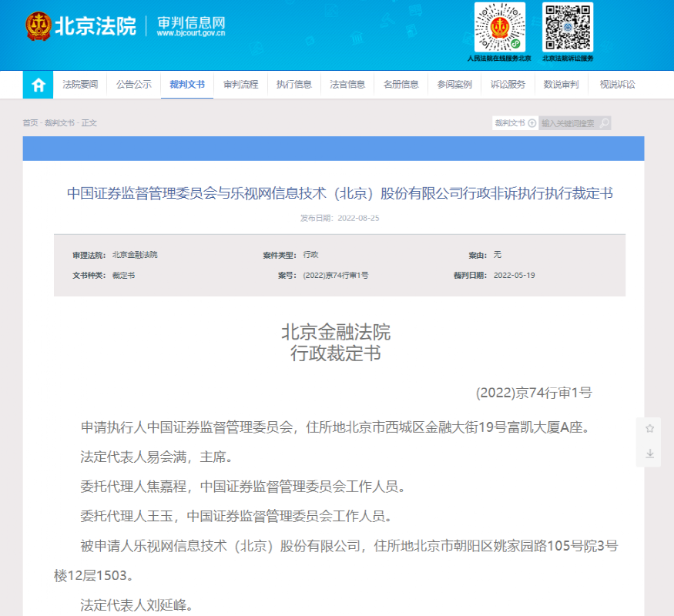Click the 输入关键词搜索 input field
Screen dimensions: 674x616
click(569, 123)
